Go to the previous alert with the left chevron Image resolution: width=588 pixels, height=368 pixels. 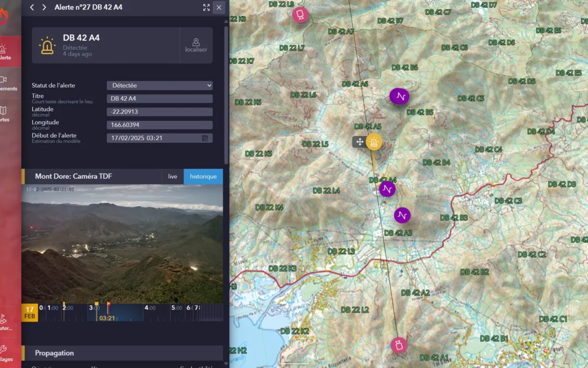click(32, 7)
